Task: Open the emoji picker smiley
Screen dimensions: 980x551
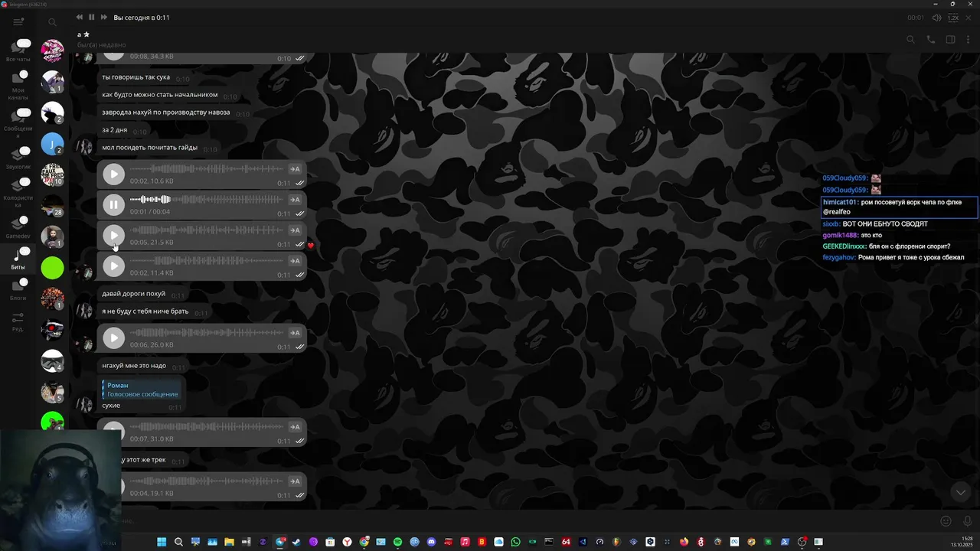Action: coord(946,521)
